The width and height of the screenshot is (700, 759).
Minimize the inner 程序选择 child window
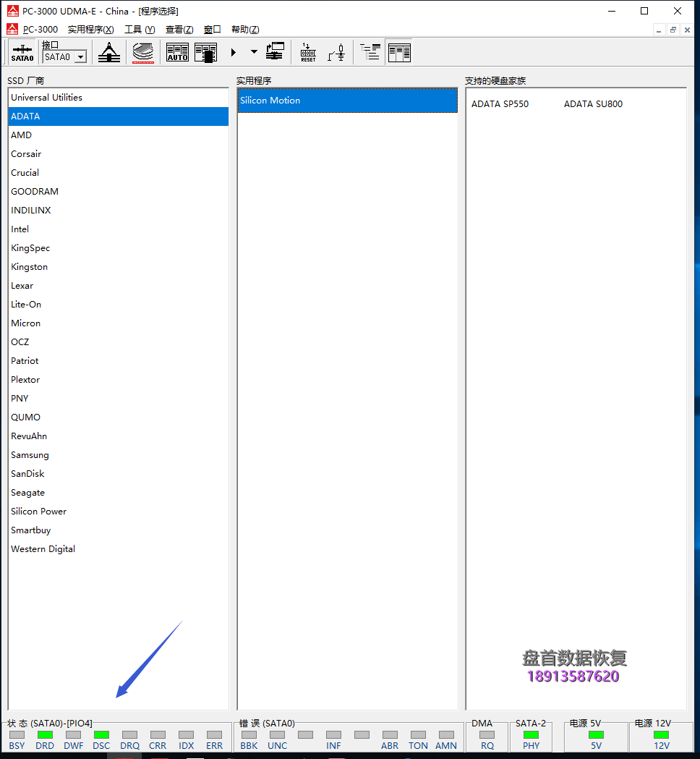[x=658, y=30]
